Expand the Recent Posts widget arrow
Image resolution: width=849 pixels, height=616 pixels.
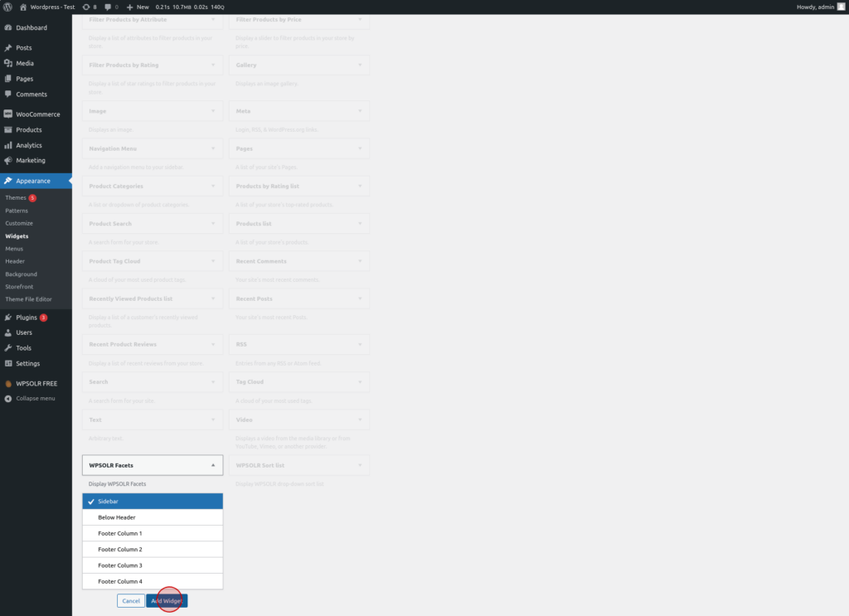(360, 298)
